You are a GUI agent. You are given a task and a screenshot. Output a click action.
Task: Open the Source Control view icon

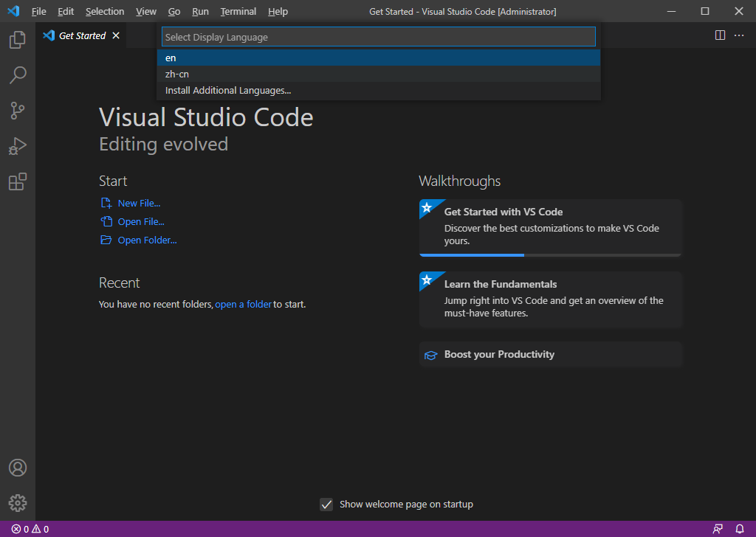[18, 111]
